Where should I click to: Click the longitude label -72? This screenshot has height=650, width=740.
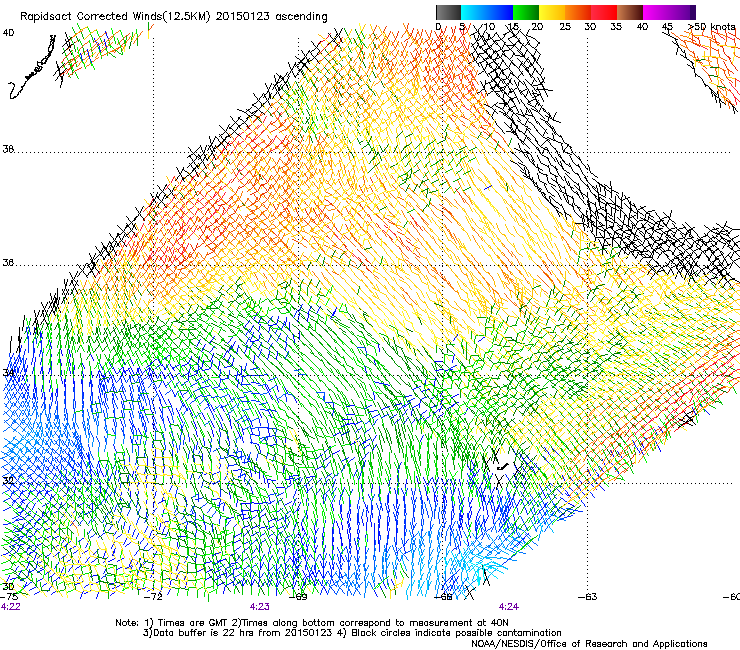(154, 597)
